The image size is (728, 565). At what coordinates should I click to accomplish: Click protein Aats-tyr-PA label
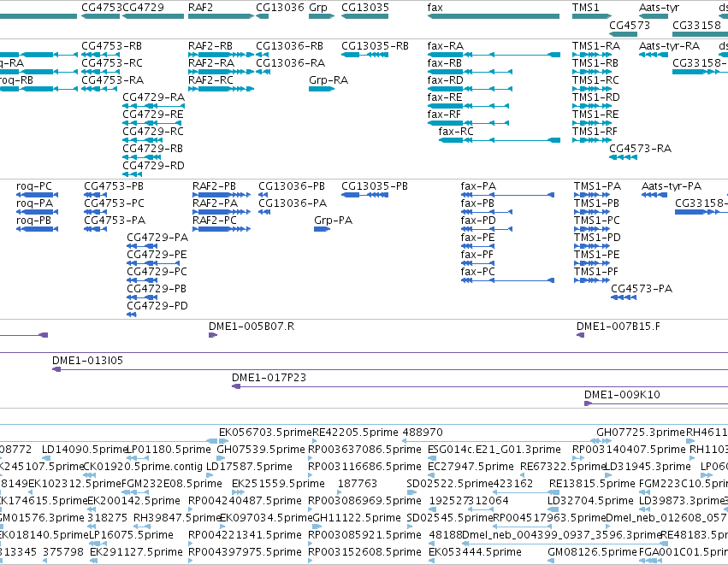point(672,186)
